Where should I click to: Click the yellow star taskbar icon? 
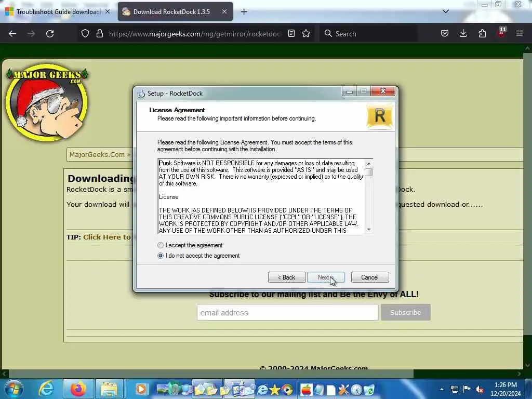pos(274,390)
